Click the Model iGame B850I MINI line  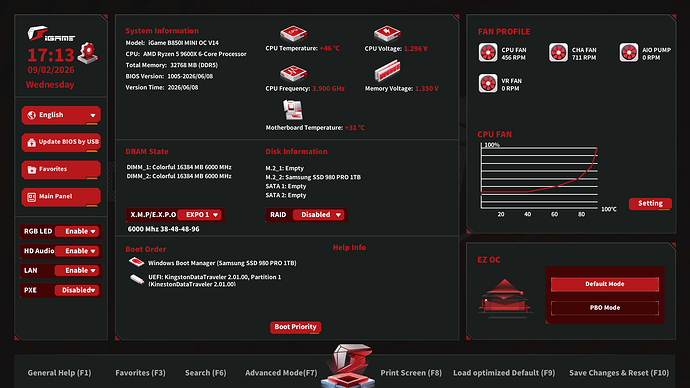coord(172,43)
